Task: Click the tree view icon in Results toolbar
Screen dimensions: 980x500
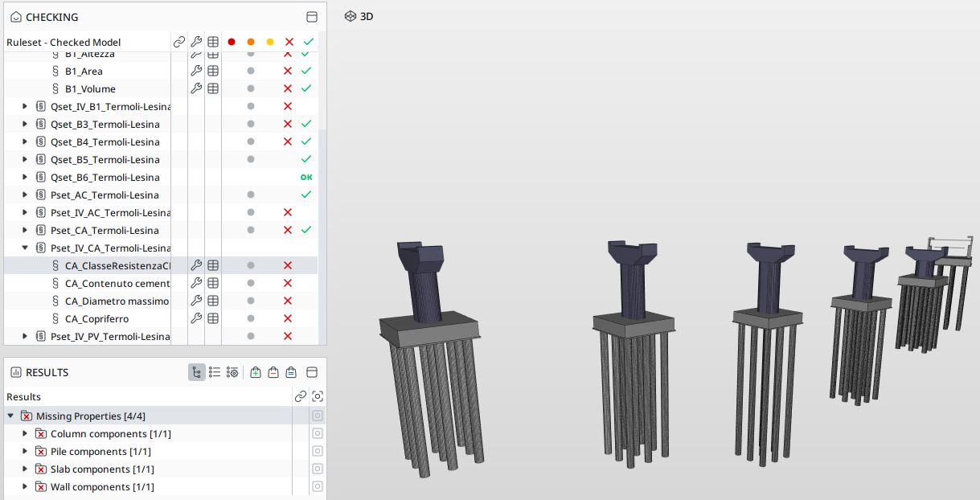Action: coord(197,372)
